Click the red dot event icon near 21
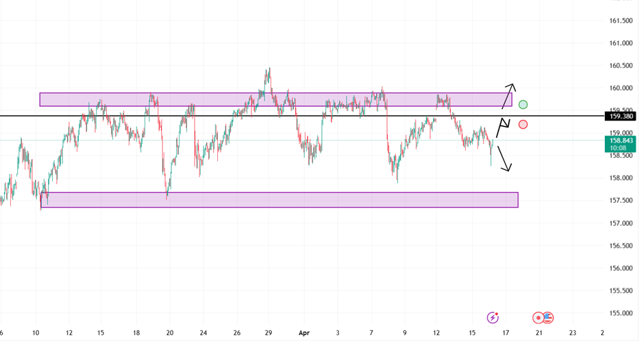Image resolution: width=644 pixels, height=346 pixels. (x=538, y=317)
